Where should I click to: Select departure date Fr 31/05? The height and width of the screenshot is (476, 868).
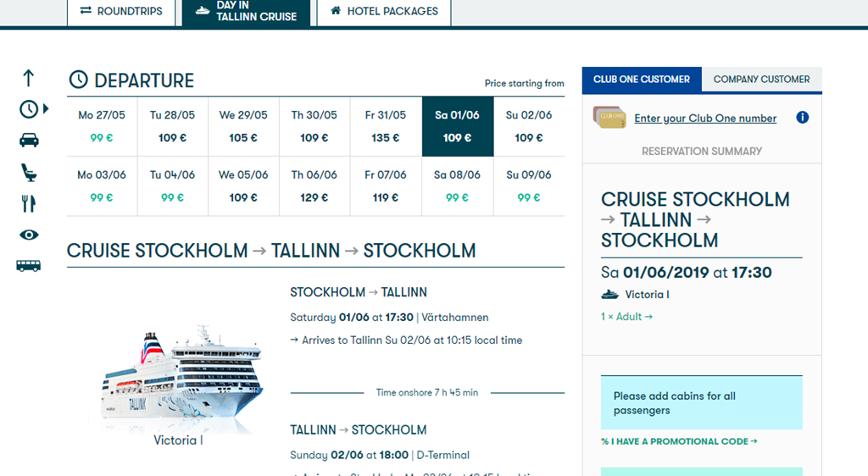pyautogui.click(x=386, y=126)
